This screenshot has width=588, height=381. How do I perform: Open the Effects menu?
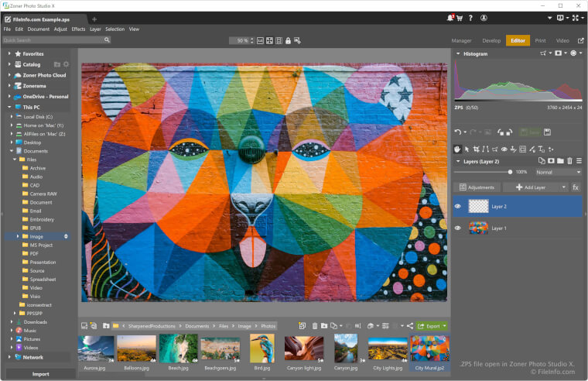(78, 29)
